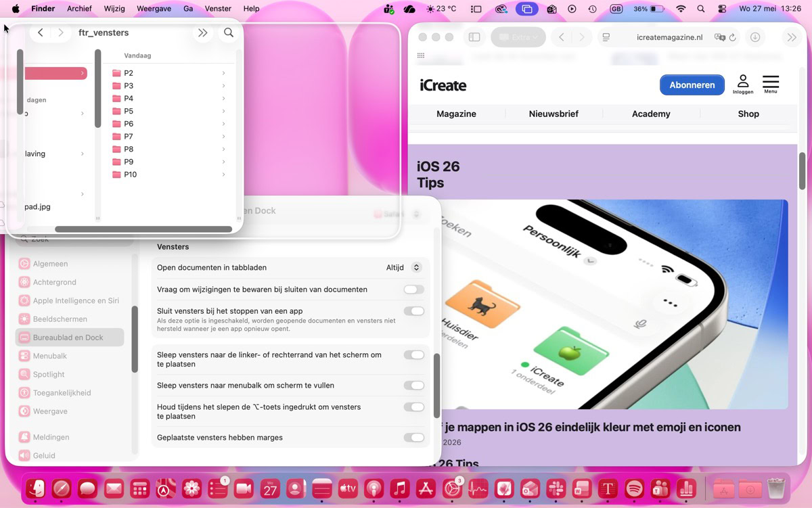Open Reminders from the Dock
The height and width of the screenshot is (508, 812).
(218, 488)
